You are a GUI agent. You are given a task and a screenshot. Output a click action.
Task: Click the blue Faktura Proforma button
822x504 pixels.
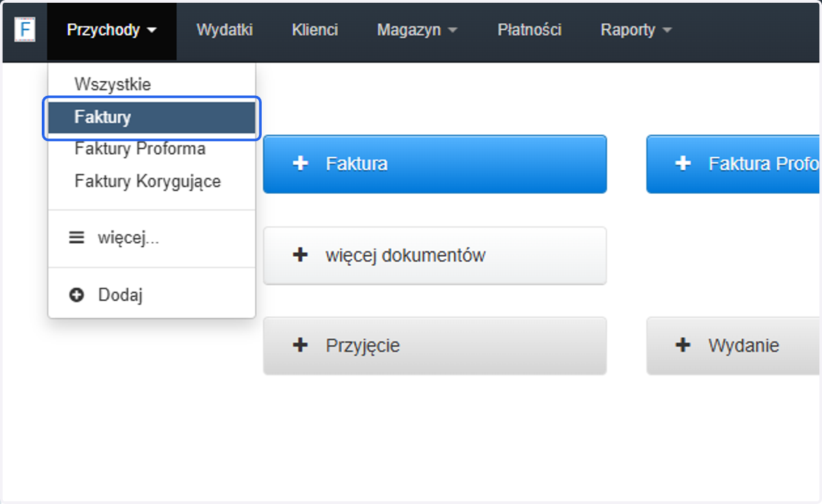(x=733, y=164)
